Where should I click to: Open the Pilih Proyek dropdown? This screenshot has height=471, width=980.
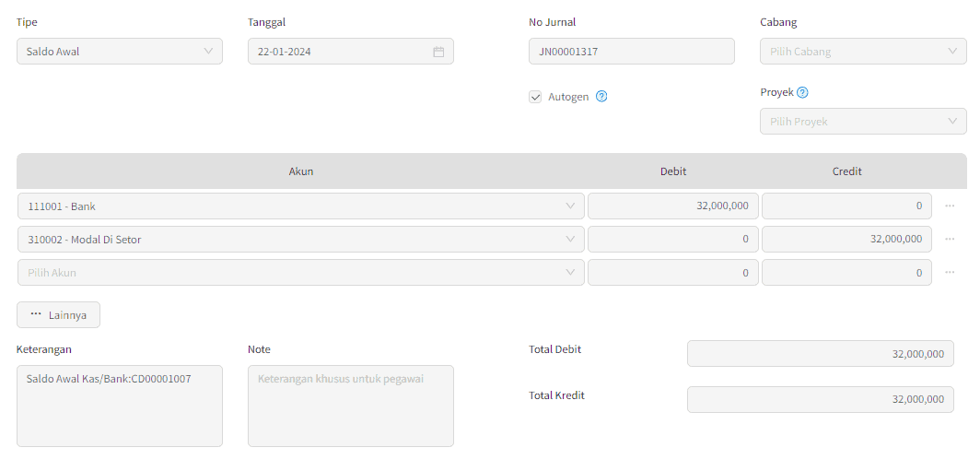tap(863, 122)
